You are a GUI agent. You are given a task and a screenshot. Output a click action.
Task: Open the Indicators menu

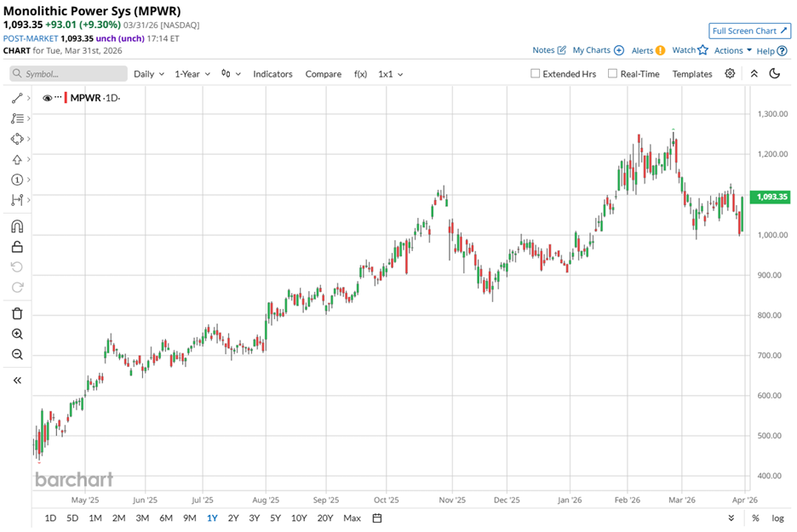click(272, 74)
